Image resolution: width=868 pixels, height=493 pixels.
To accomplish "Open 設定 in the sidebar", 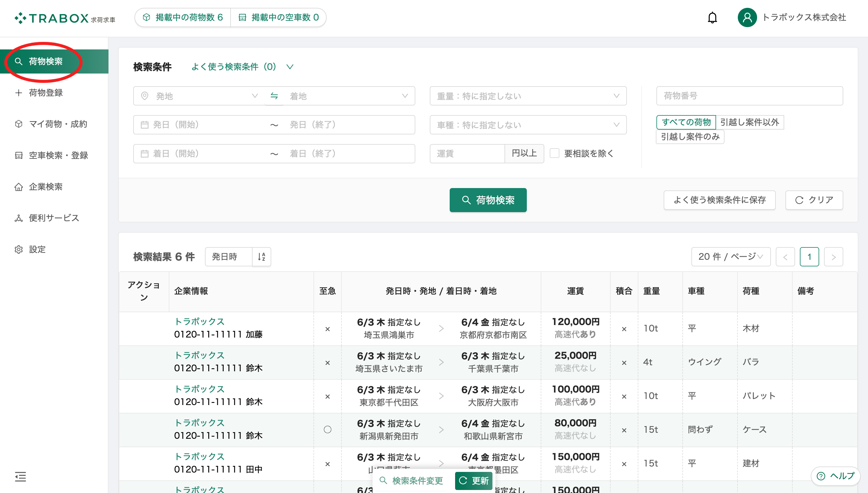I will [54, 250].
